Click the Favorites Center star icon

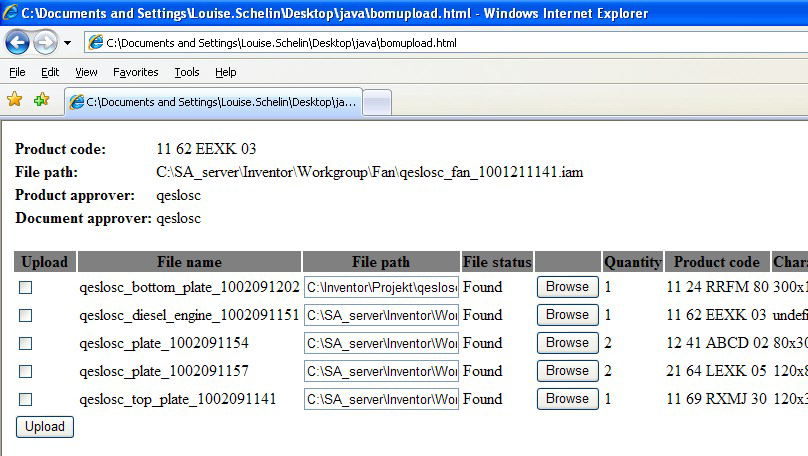tap(15, 99)
